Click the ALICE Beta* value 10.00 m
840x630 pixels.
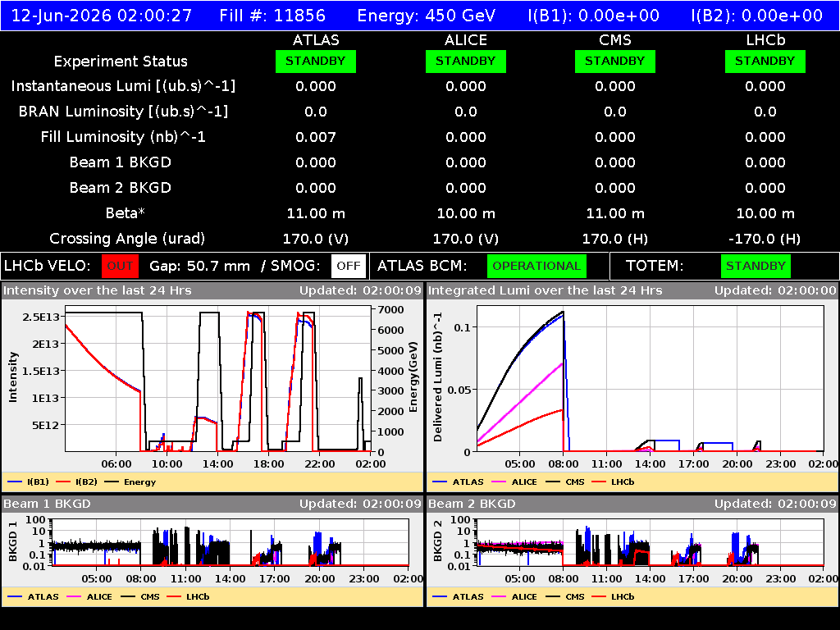466,213
